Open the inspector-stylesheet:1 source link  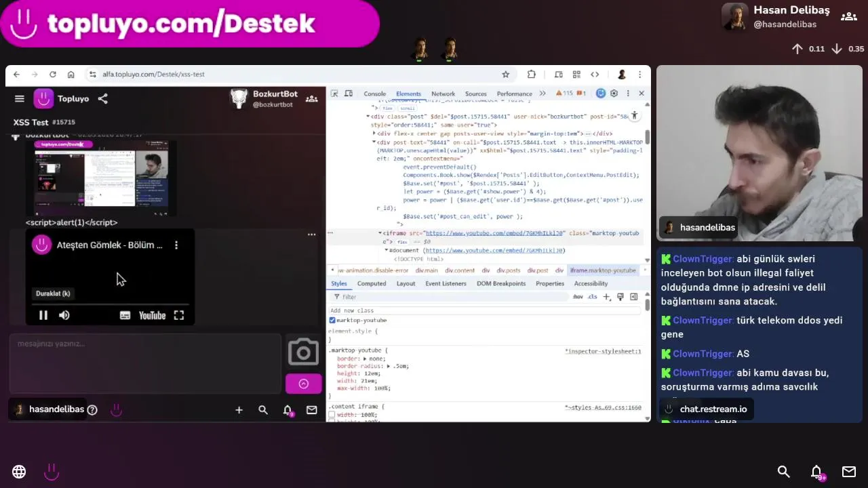603,352
